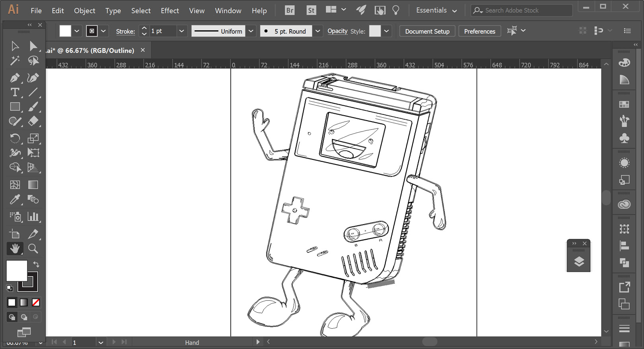
Task: Select the Blend tool
Action: tap(33, 199)
